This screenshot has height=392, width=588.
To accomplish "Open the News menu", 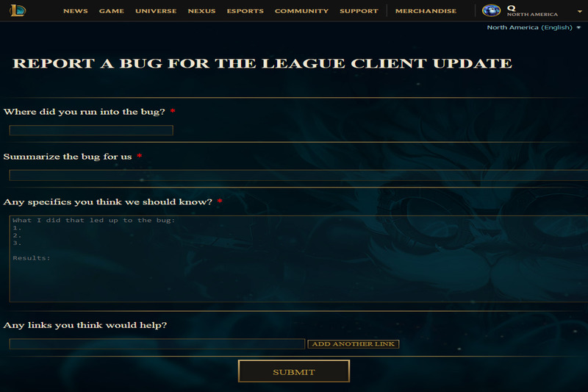I will click(x=76, y=11).
